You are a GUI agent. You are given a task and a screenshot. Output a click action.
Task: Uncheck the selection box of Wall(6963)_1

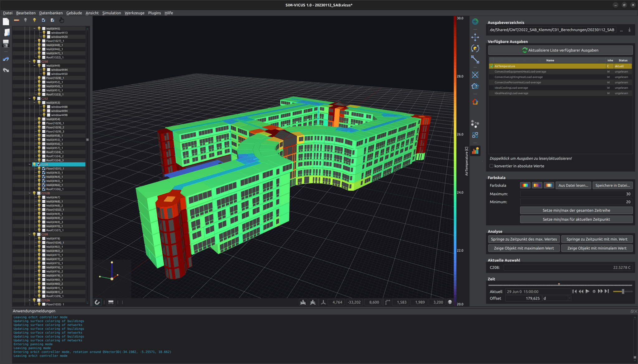point(44,173)
